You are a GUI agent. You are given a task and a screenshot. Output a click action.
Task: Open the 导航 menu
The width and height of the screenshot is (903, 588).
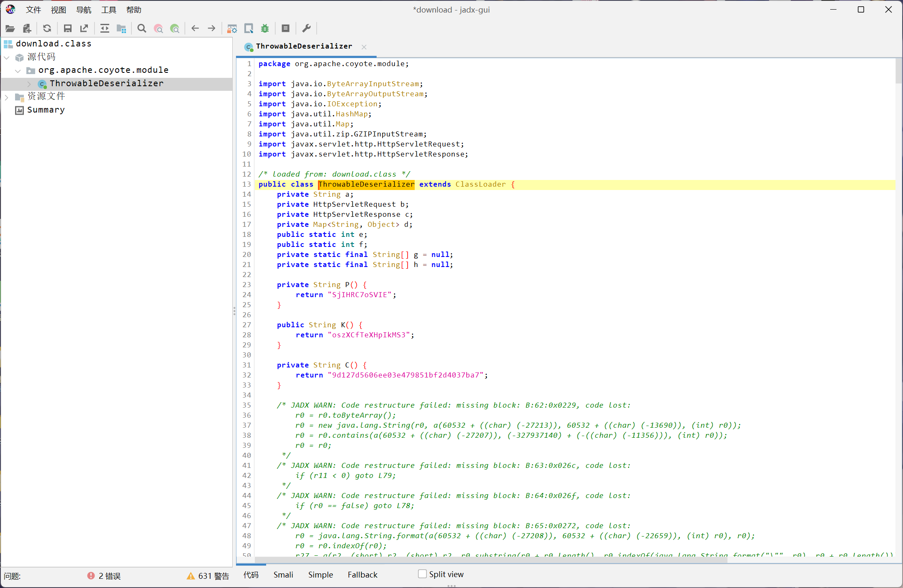point(84,10)
